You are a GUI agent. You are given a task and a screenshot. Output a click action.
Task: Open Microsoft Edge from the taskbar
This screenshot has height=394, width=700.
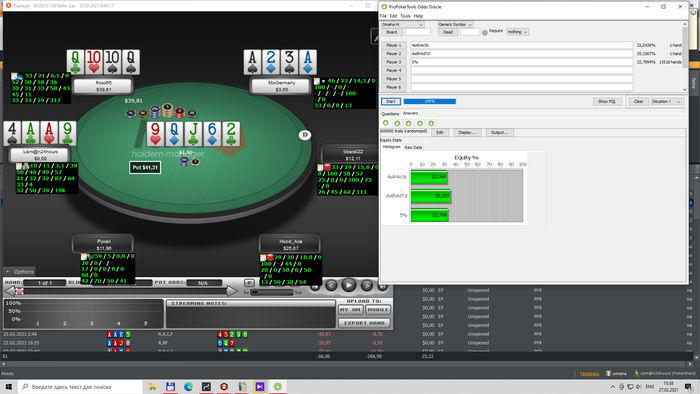coord(188,386)
